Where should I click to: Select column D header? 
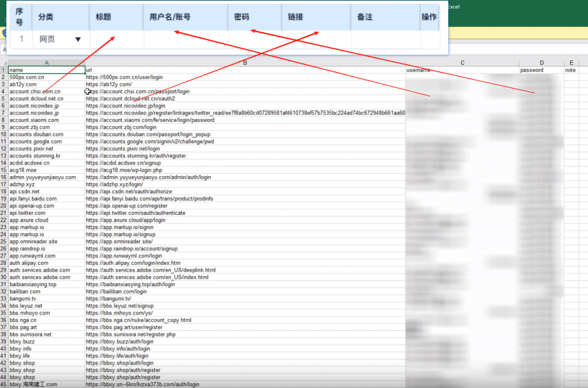point(541,63)
